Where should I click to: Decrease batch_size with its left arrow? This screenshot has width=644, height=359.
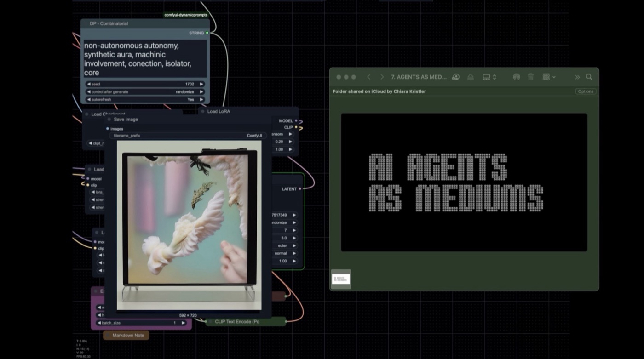[x=99, y=323]
